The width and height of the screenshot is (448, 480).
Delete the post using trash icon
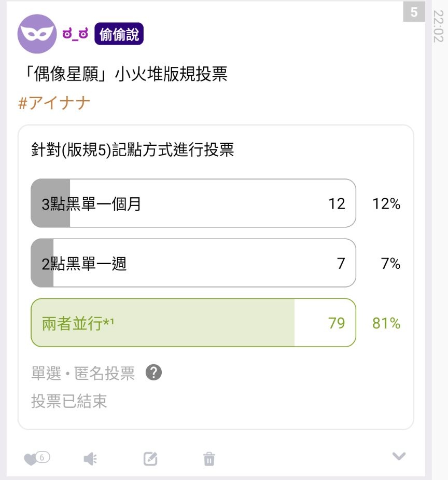209,459
